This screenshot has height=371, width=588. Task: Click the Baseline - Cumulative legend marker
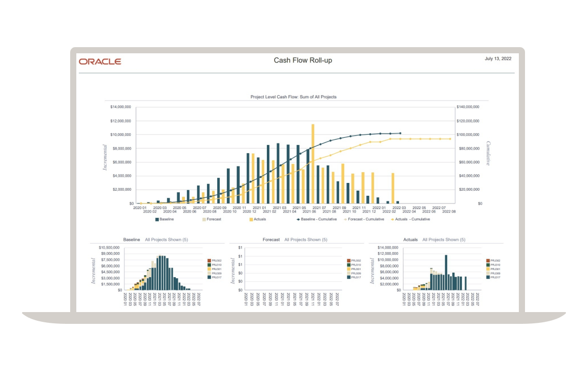tap(298, 219)
